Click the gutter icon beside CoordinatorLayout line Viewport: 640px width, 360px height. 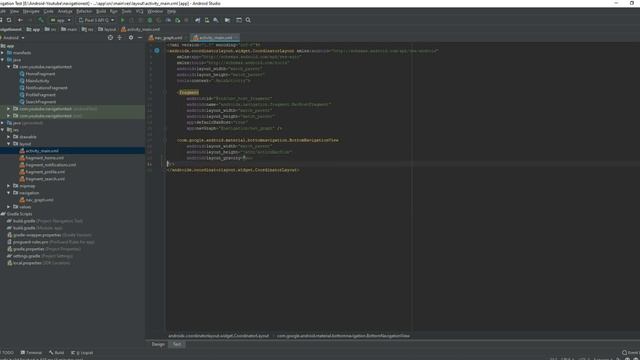pos(157,51)
